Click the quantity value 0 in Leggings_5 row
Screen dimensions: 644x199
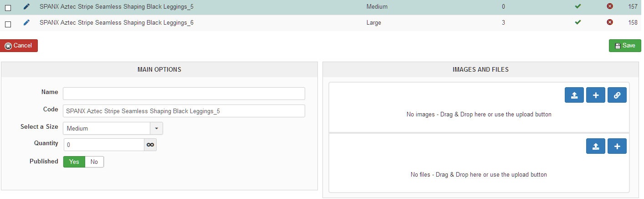503,7
